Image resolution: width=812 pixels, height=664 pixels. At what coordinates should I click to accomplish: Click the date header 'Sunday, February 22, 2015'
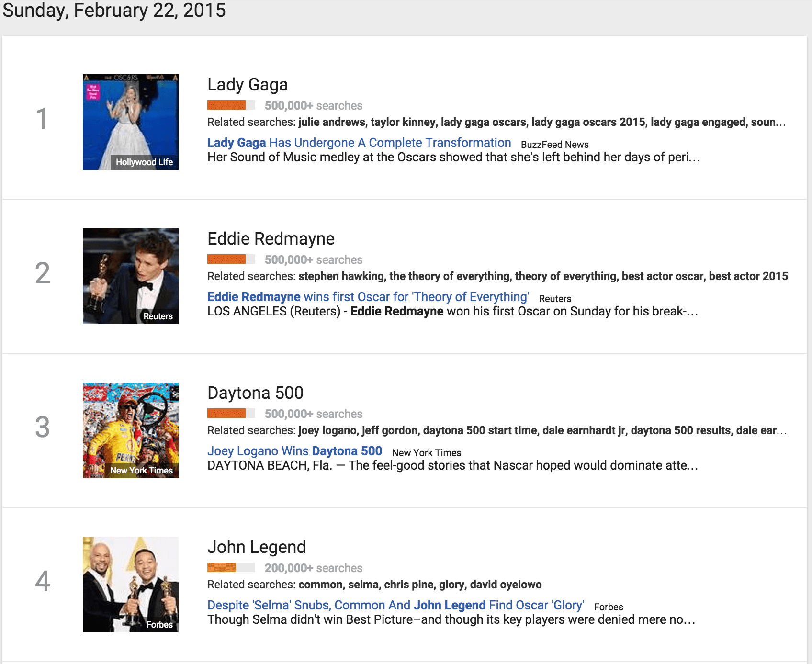pos(113,11)
